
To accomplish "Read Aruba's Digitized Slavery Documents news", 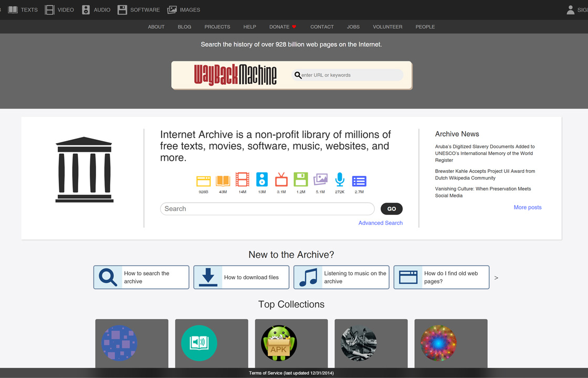I will [485, 153].
